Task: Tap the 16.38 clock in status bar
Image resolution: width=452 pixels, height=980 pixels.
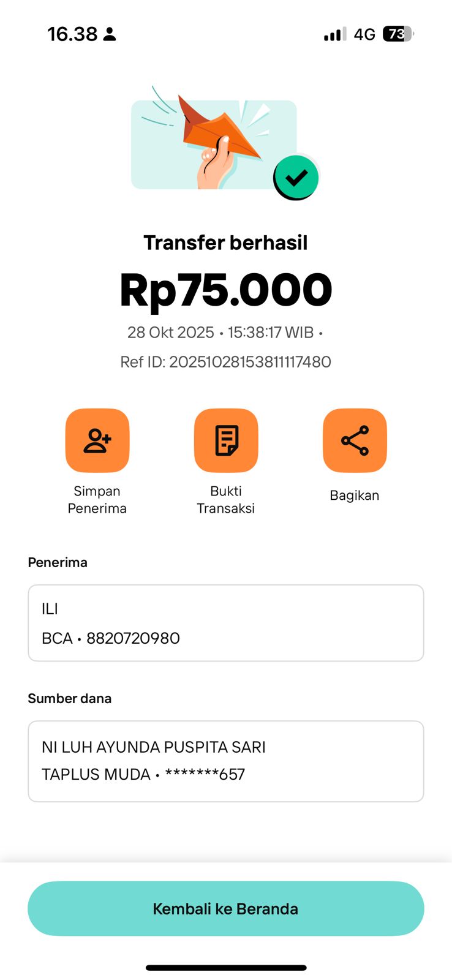Action: point(72,34)
